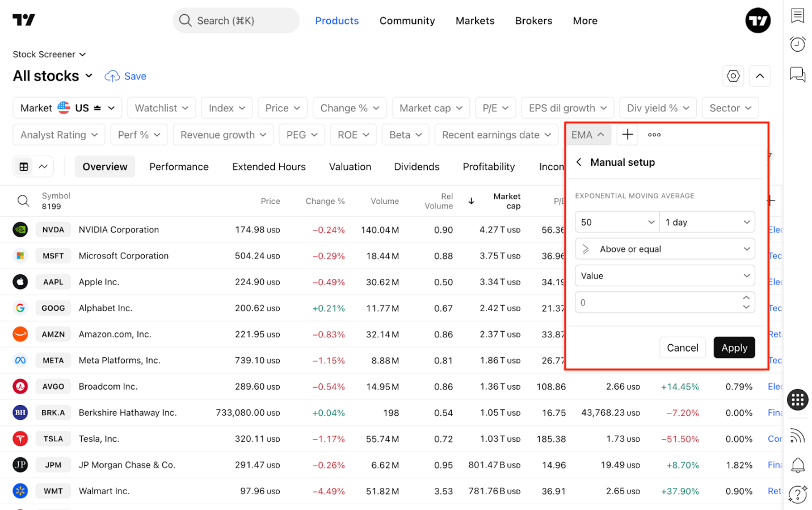Go back from Manual setup
The image size is (812, 510).
[579, 162]
